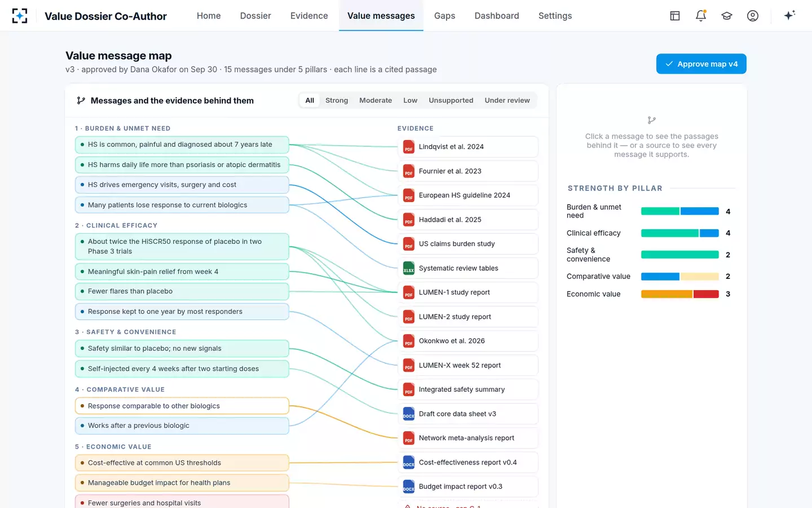The height and width of the screenshot is (508, 812).
Task: Filter messages by Strong evidence
Action: (337, 100)
